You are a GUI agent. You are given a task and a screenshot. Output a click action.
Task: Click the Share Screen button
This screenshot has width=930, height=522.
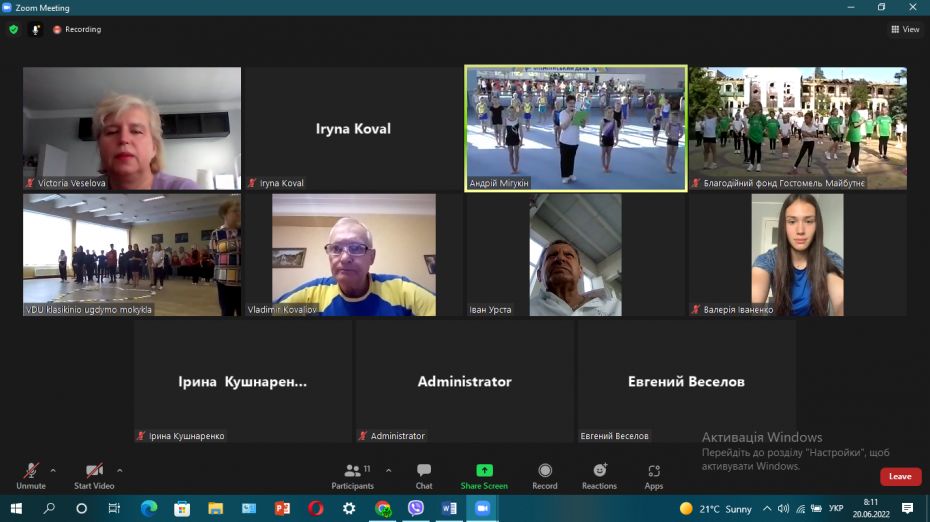pyautogui.click(x=484, y=475)
